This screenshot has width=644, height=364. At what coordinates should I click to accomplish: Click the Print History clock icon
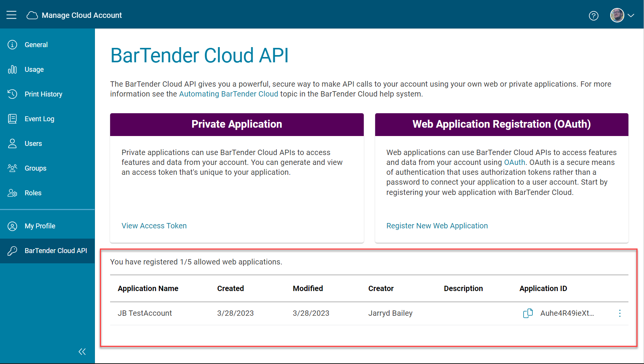click(13, 94)
